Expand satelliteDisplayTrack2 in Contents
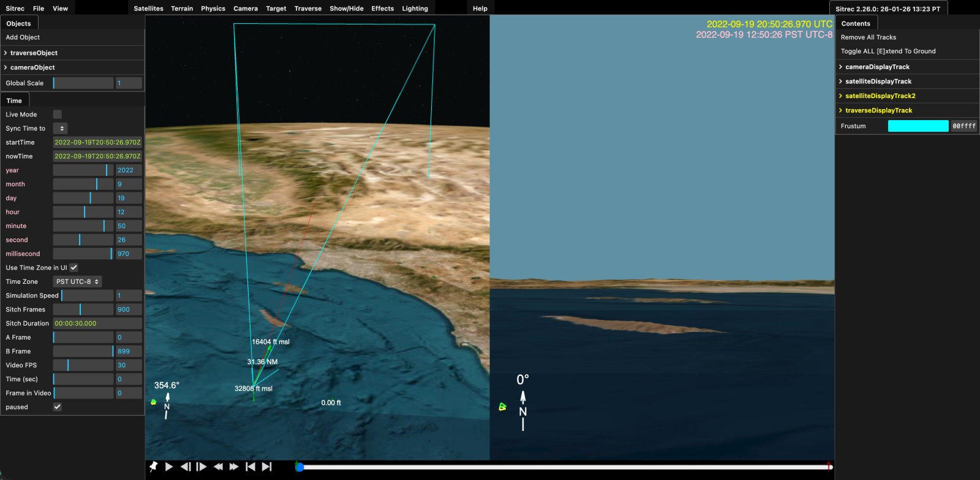 tap(880, 96)
